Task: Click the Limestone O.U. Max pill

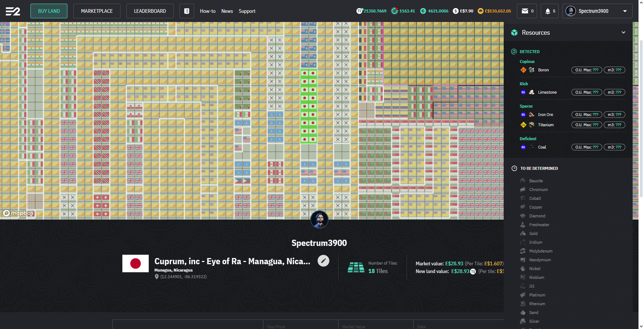Action: (x=586, y=92)
